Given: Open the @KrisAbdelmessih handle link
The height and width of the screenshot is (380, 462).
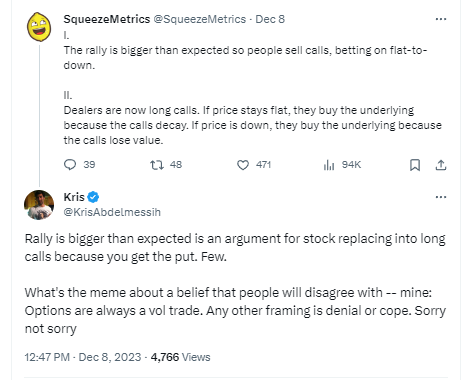Looking at the screenshot, I should click(112, 212).
